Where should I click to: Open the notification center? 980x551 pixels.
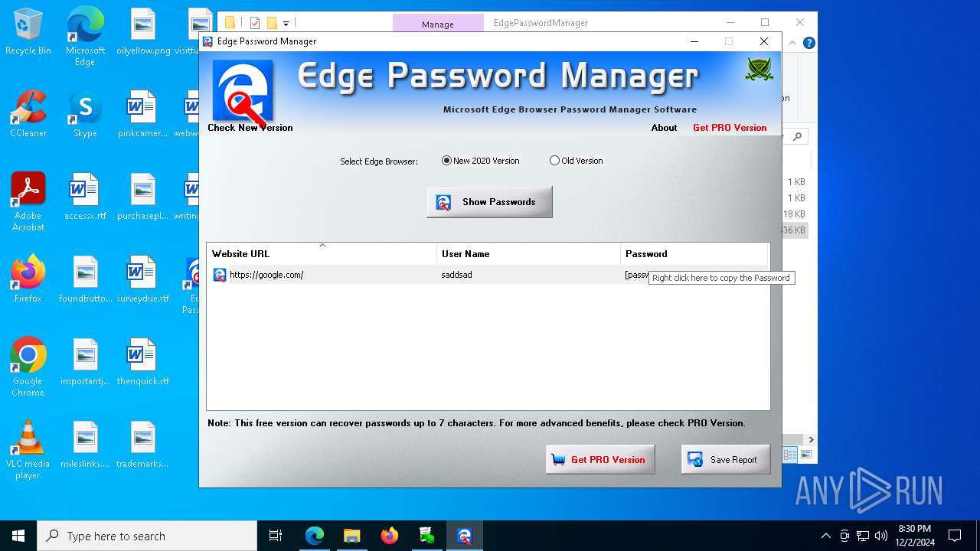pyautogui.click(x=955, y=536)
